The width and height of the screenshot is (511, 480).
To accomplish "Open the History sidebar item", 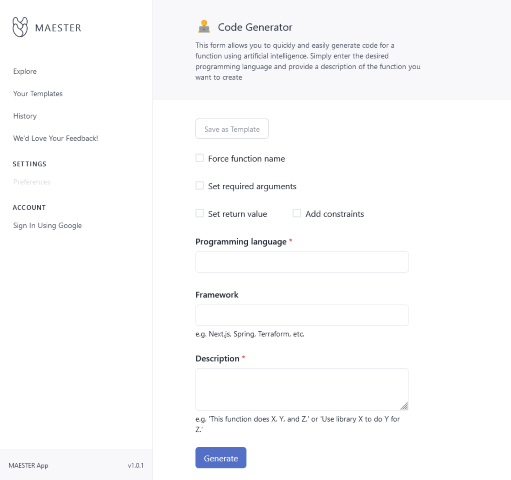I will [25, 116].
